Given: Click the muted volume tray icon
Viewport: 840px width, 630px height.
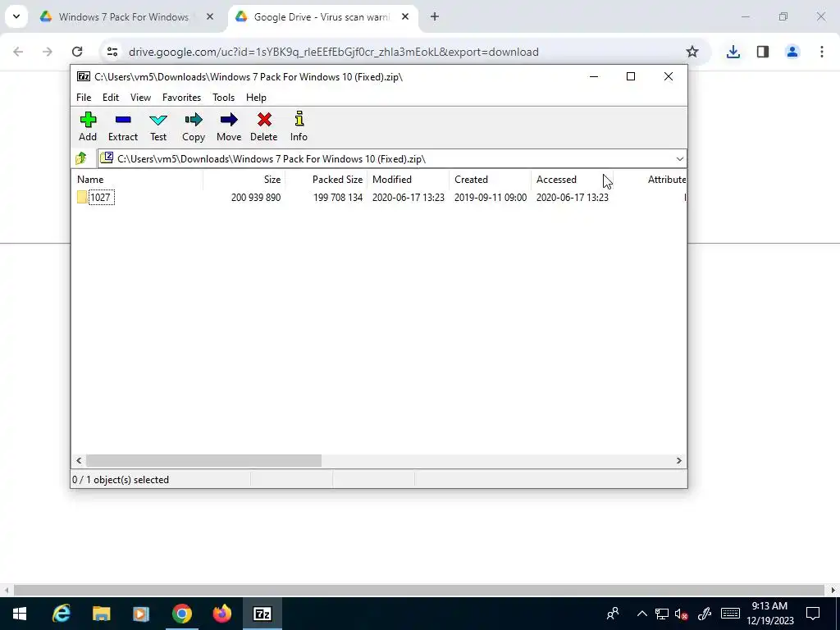Looking at the screenshot, I should coord(682,614).
